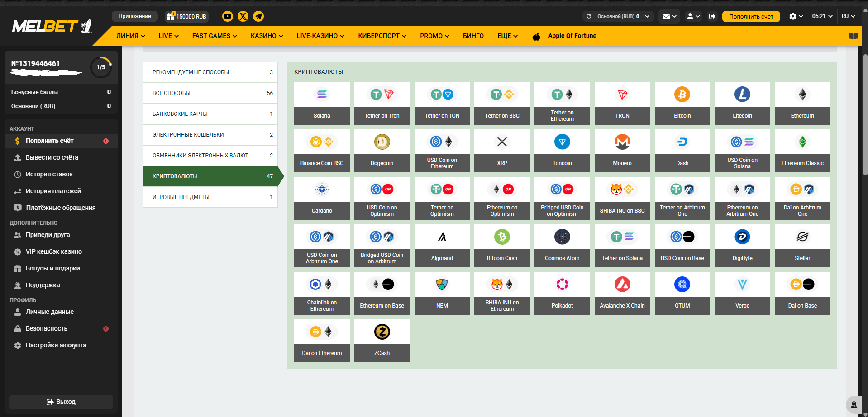This screenshot has height=417, width=868.
Task: Choose Tether on Tron tile
Action: pyautogui.click(x=382, y=103)
